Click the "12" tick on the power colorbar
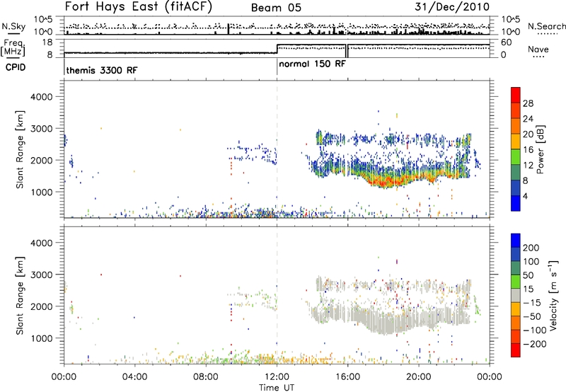Screen dimensions: 566x392 click(x=528, y=166)
